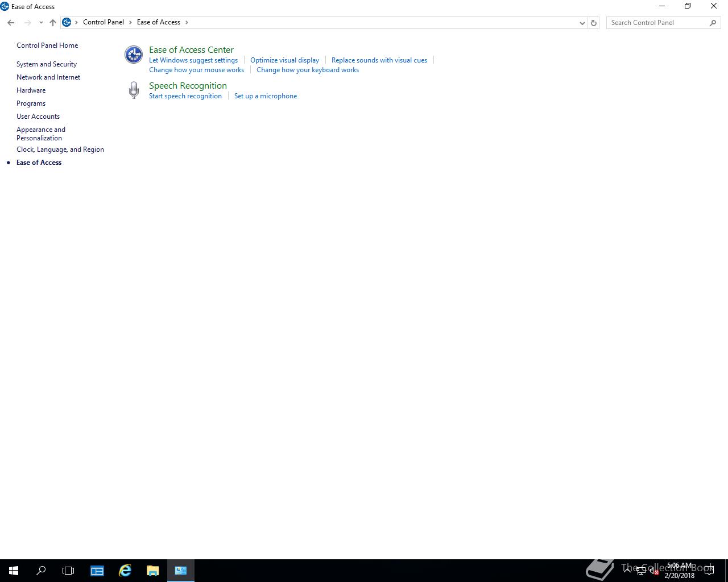Select Control Panel in the breadcrumb
Image resolution: width=728 pixels, height=582 pixels.
[x=104, y=22]
